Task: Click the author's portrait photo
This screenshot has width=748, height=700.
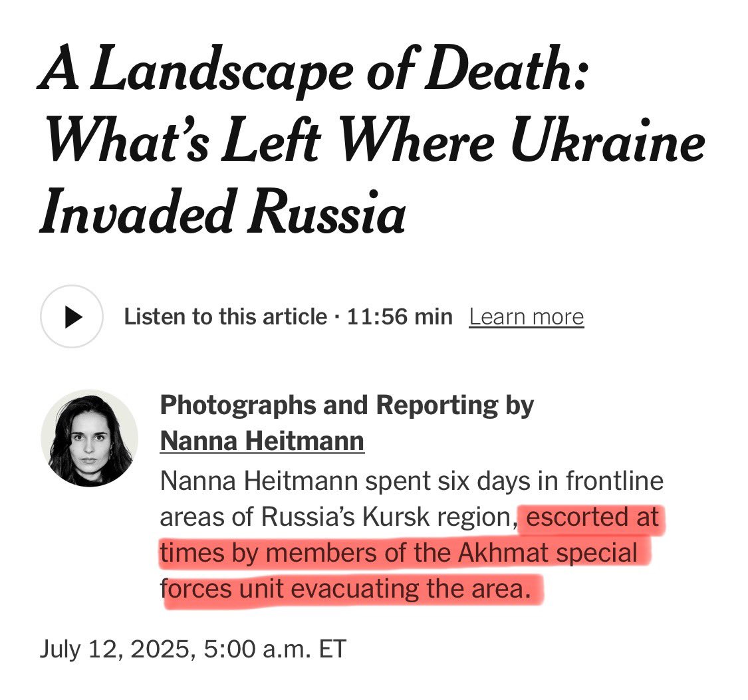Action: (x=90, y=438)
